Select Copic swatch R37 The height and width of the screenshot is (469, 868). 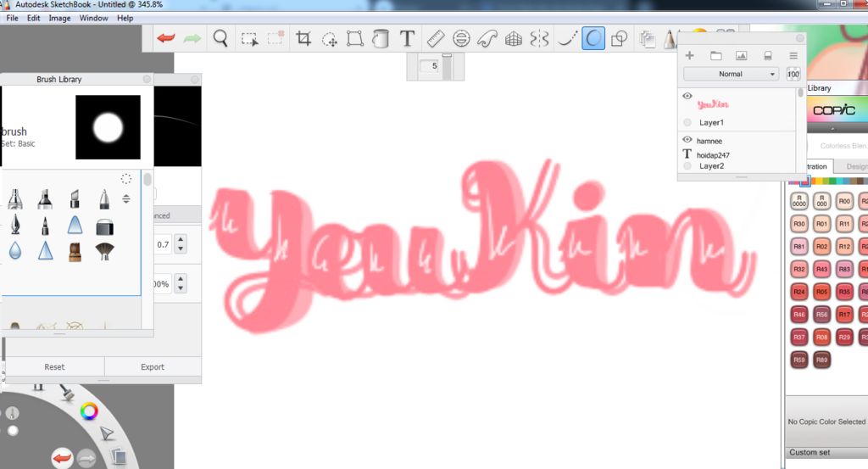click(x=798, y=337)
